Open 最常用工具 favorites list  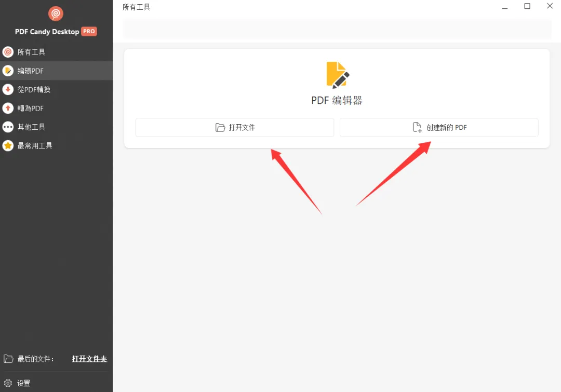coord(56,145)
